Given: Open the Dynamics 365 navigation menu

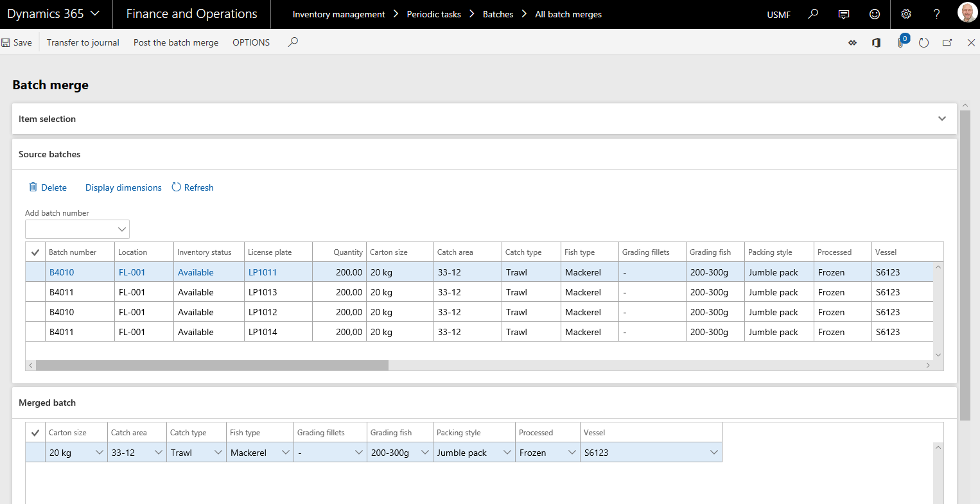Looking at the screenshot, I should tap(51, 13).
